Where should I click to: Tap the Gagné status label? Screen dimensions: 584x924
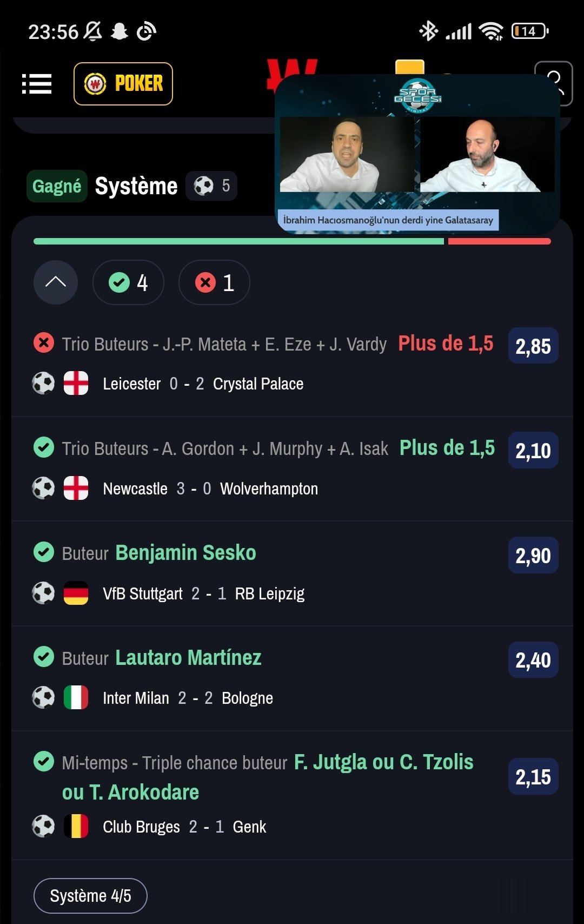(x=57, y=186)
